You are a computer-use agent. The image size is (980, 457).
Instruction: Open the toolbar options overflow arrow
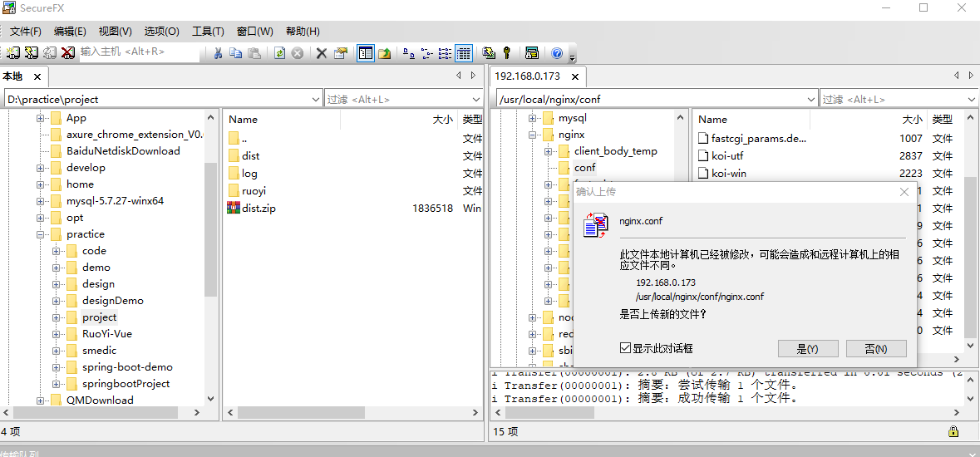[x=572, y=57]
